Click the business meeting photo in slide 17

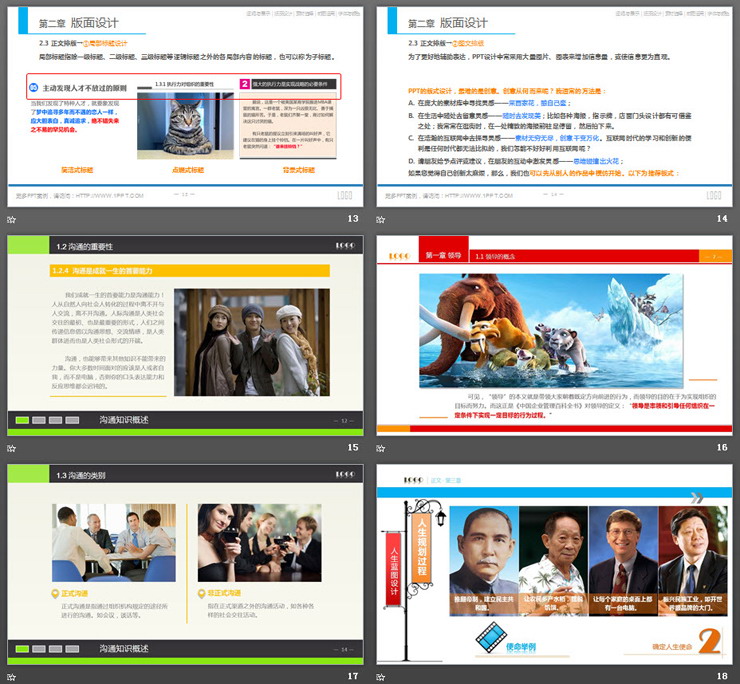point(114,542)
